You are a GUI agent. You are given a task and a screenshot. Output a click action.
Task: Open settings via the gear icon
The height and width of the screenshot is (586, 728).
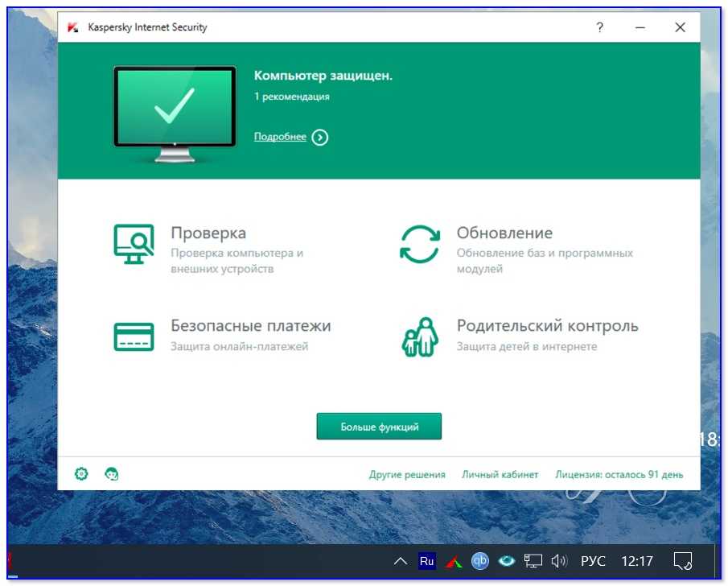point(81,474)
